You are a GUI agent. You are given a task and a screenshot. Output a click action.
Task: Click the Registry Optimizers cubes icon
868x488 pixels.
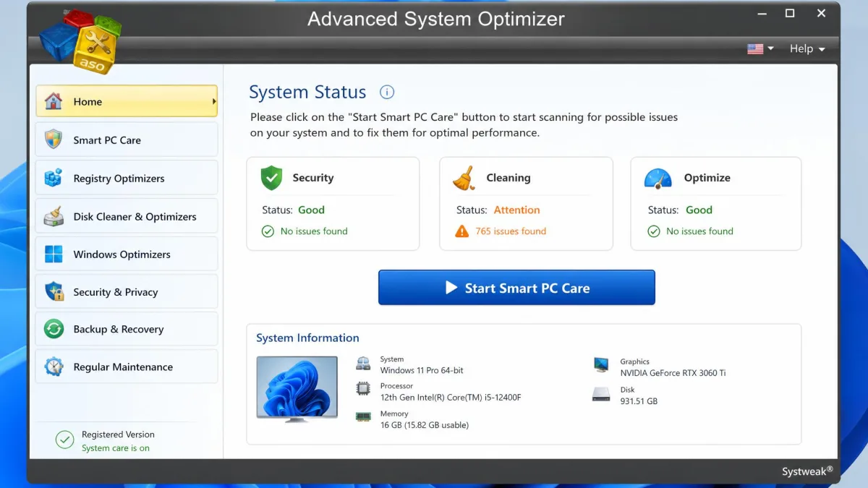click(x=54, y=178)
